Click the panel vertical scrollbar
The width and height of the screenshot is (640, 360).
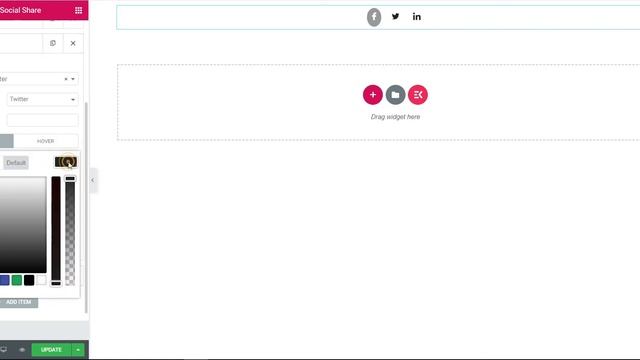(x=86, y=208)
